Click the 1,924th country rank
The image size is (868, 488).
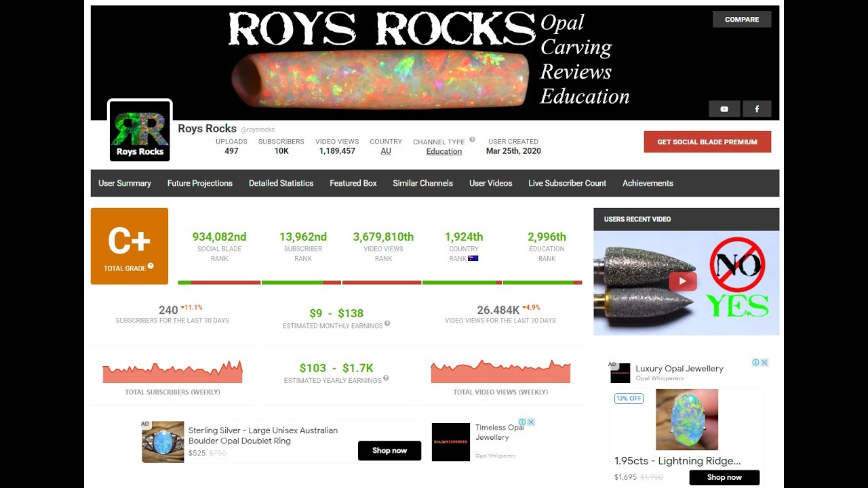point(464,237)
